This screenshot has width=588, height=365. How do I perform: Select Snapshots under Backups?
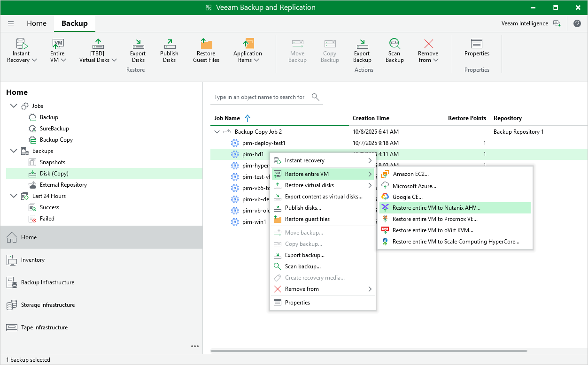(52, 162)
